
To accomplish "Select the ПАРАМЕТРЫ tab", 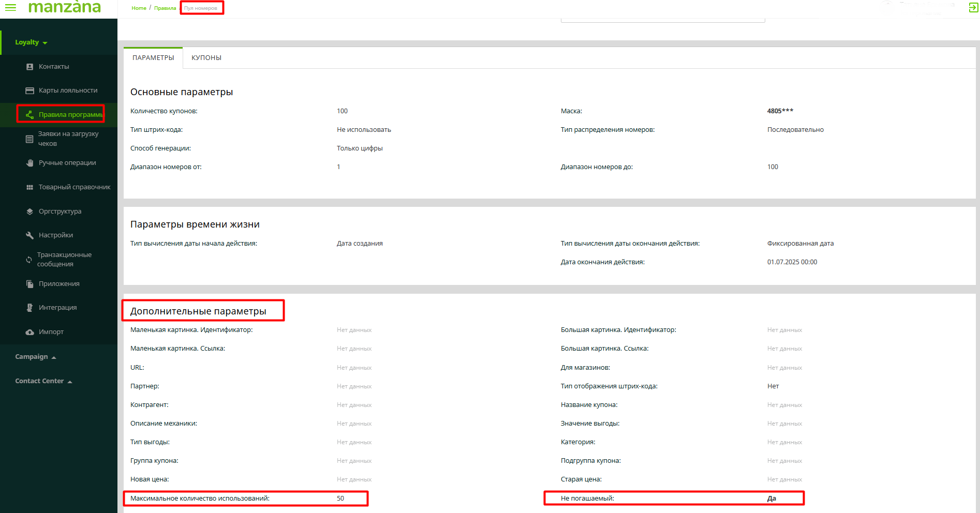I will point(153,58).
